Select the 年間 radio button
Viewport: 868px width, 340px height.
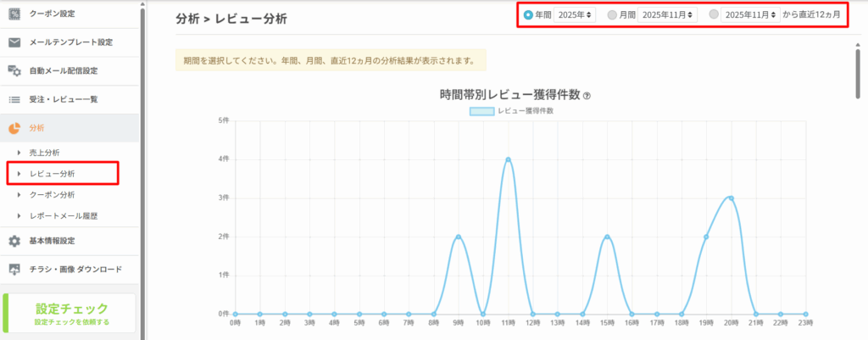click(x=529, y=14)
